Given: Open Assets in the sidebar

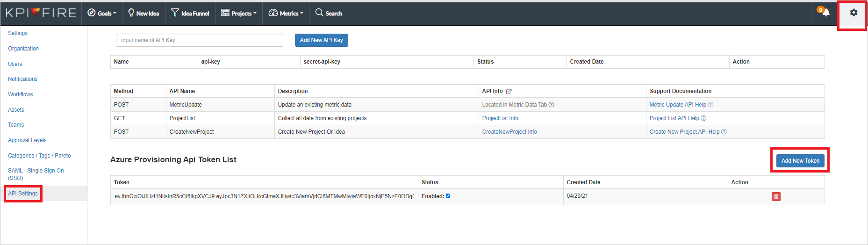Looking at the screenshot, I should pos(16,110).
